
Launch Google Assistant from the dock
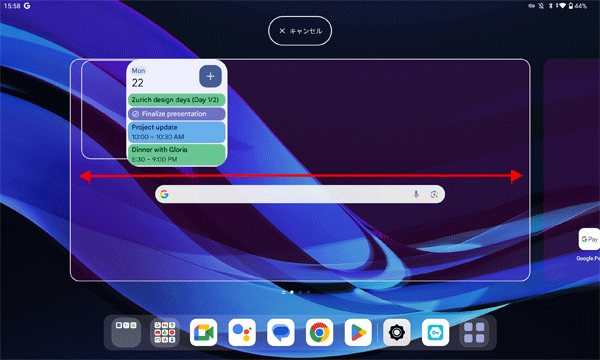(x=242, y=332)
